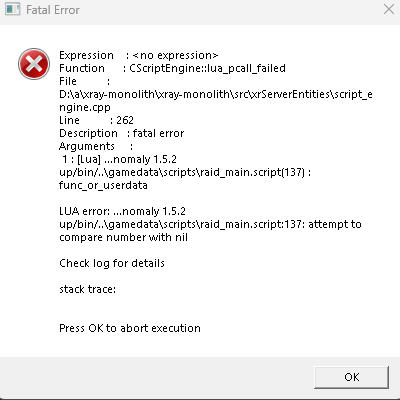The image size is (400, 400).
Task: Click the 'Description : fatal error' line
Action: (x=121, y=133)
